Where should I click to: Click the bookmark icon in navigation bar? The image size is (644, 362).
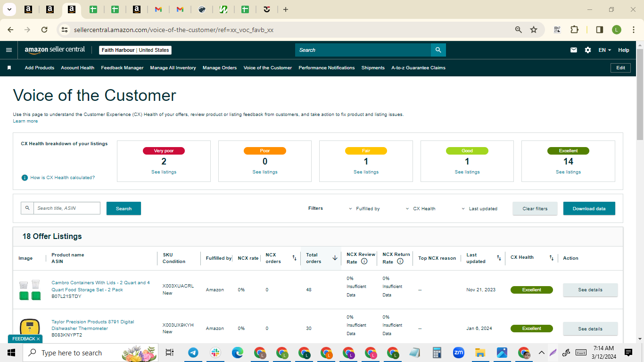[9, 68]
